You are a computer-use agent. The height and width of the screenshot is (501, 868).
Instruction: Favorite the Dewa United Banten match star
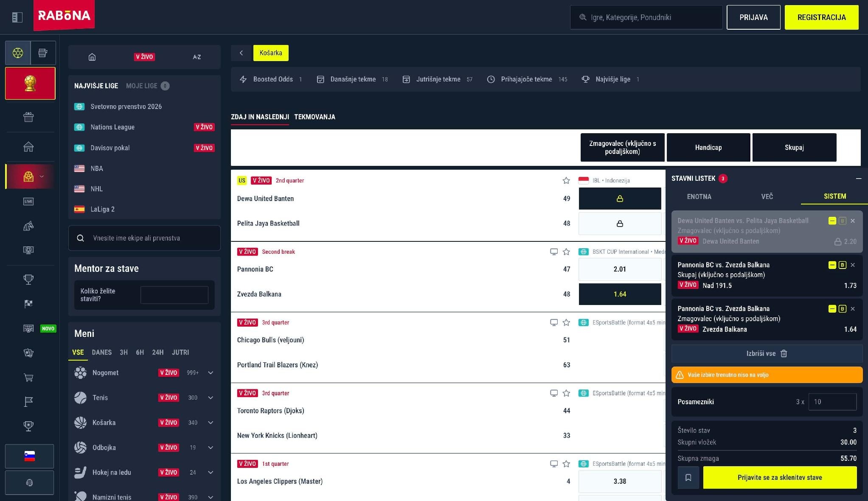(x=566, y=181)
